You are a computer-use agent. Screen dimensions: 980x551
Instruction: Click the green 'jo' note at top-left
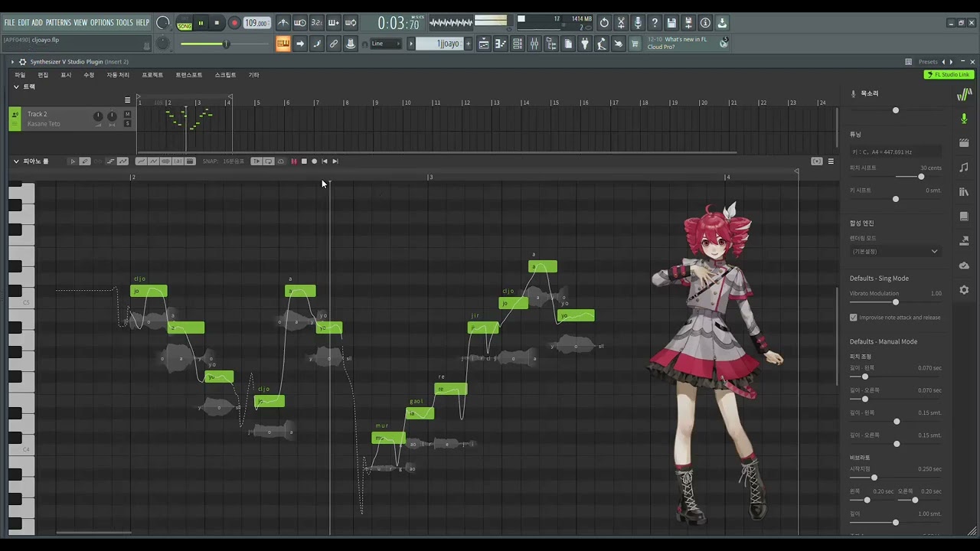coord(149,291)
